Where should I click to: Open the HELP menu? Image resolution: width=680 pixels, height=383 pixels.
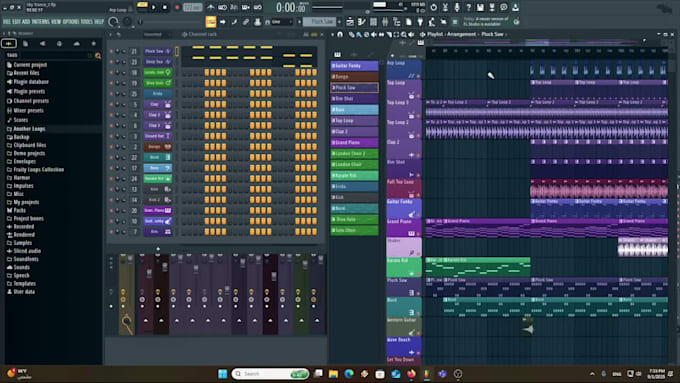click(99, 21)
